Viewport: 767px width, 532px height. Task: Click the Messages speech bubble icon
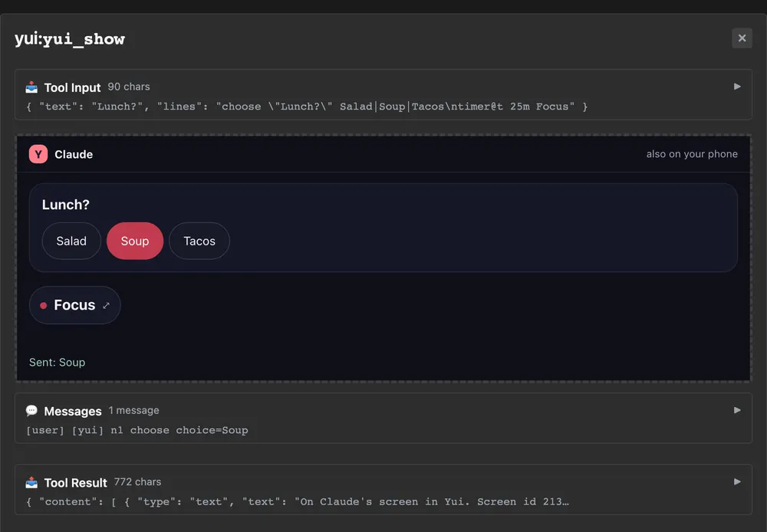point(31,410)
